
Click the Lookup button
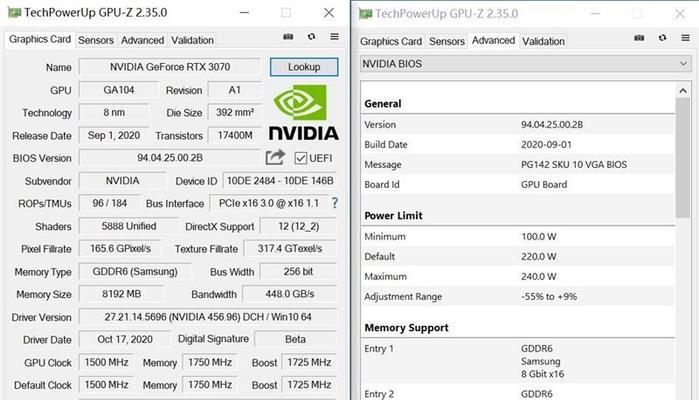[304, 67]
